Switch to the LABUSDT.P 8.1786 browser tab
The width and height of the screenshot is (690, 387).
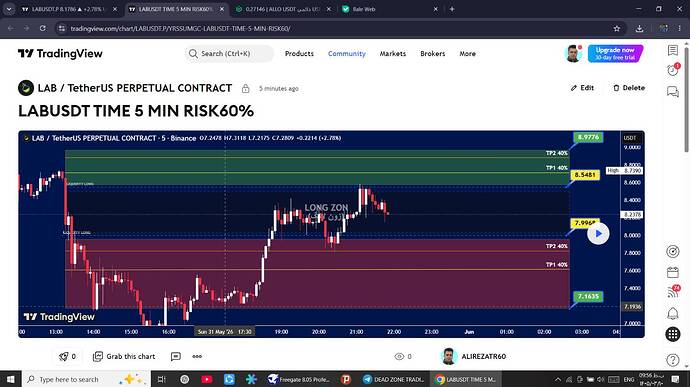(x=69, y=9)
